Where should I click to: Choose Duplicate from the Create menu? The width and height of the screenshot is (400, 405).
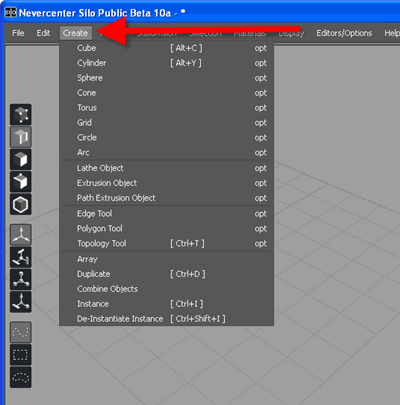click(x=166, y=274)
